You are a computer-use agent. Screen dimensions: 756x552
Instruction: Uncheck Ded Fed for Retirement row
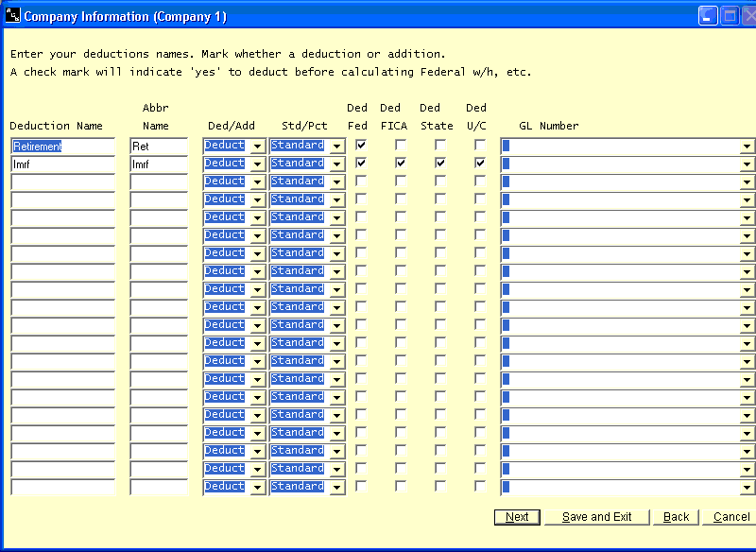361,146
